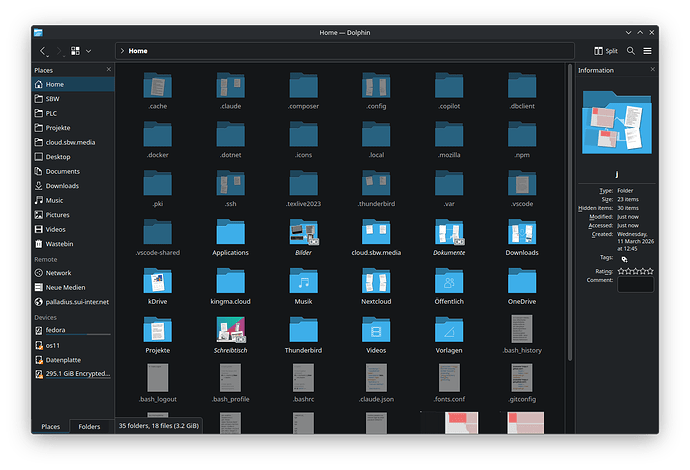Set rating to three stars
This screenshot has width=690, height=470.
pyautogui.click(x=635, y=271)
